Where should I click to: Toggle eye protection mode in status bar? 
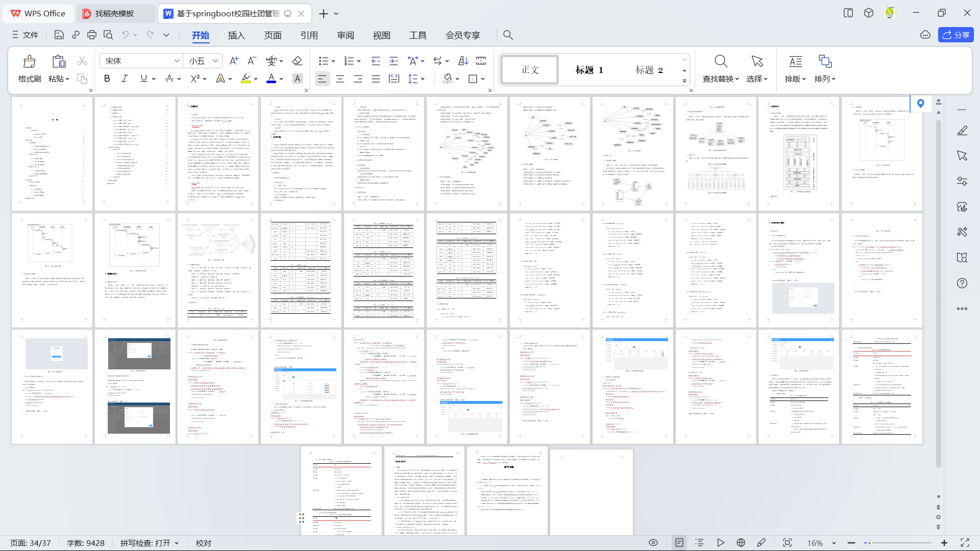pyautogui.click(x=653, y=543)
